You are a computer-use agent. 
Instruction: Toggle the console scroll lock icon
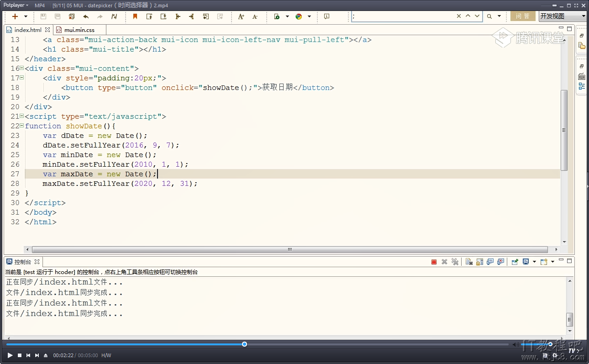pyautogui.click(x=479, y=262)
